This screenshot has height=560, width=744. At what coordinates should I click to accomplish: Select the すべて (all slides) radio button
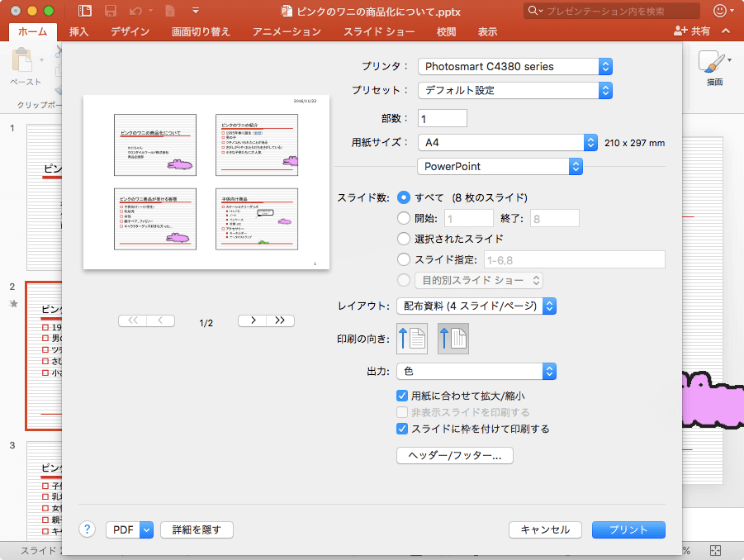403,197
